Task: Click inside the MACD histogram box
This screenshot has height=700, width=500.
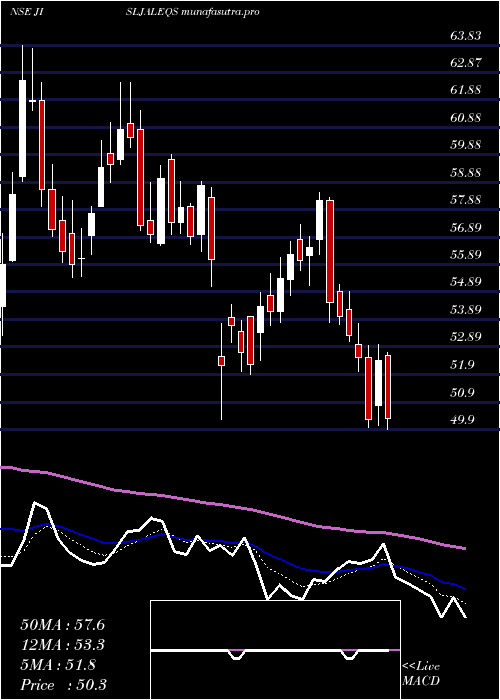Action: tap(275, 650)
